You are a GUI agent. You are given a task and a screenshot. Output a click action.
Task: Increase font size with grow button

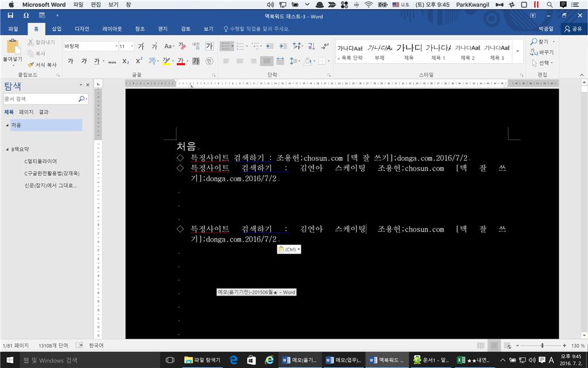click(x=141, y=46)
